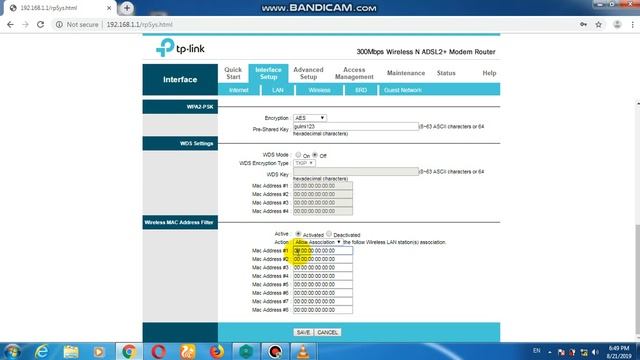Open the Internet submenu

238,90
